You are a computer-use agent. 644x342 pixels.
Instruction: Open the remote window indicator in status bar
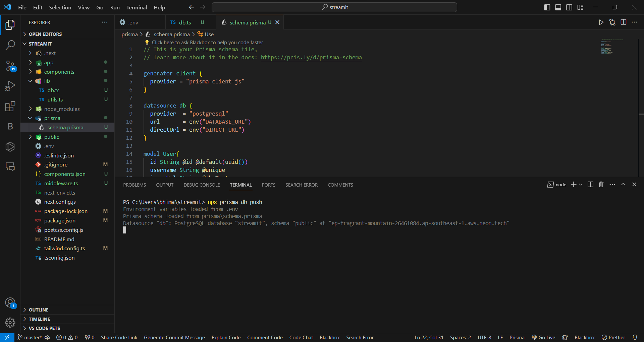coord(7,338)
